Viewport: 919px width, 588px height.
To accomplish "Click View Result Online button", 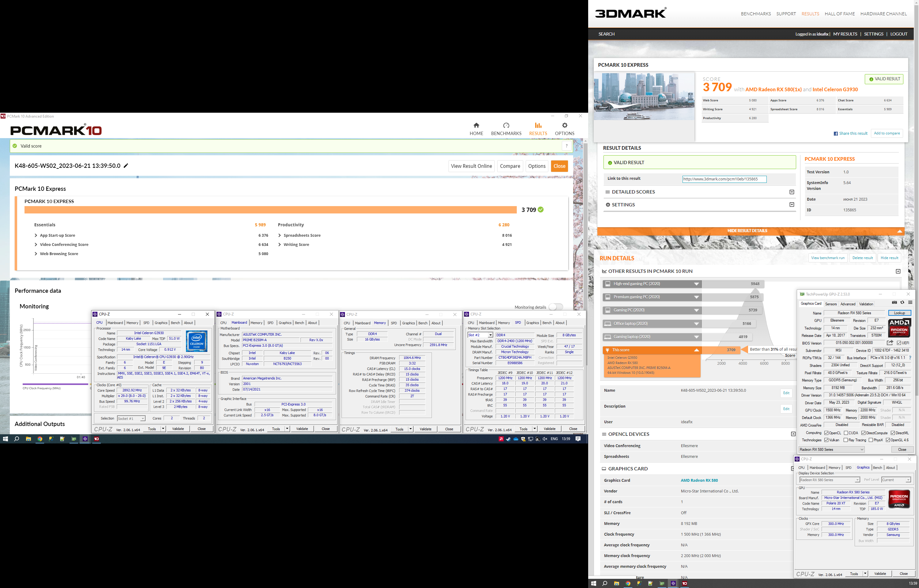I will (471, 166).
